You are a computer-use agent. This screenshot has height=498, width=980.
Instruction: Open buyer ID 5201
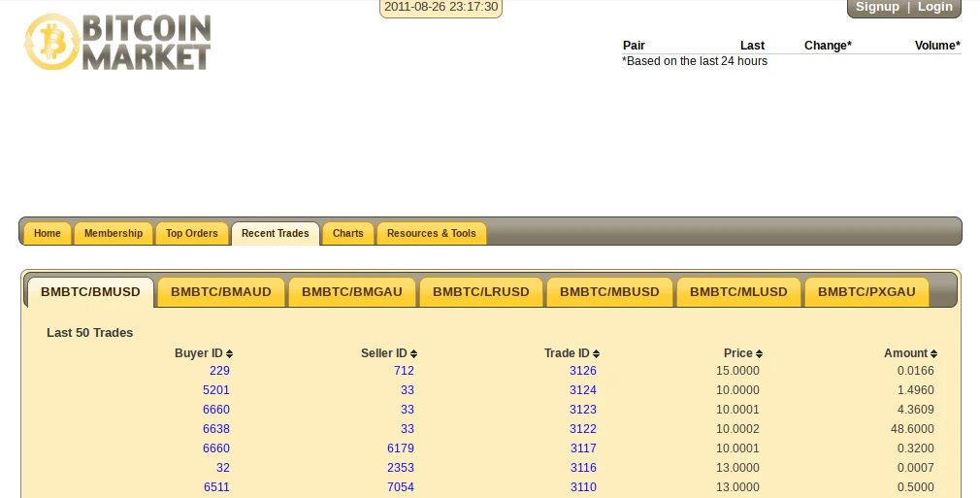pos(216,390)
